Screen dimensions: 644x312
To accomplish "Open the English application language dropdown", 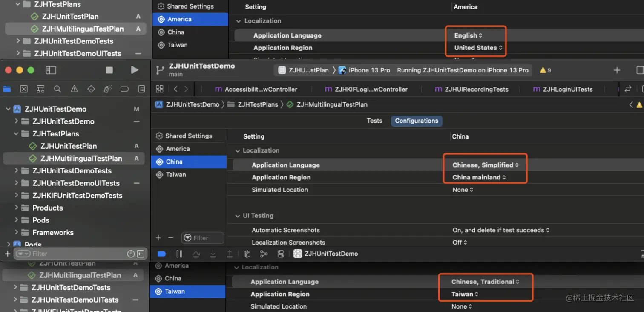I will pos(468,35).
